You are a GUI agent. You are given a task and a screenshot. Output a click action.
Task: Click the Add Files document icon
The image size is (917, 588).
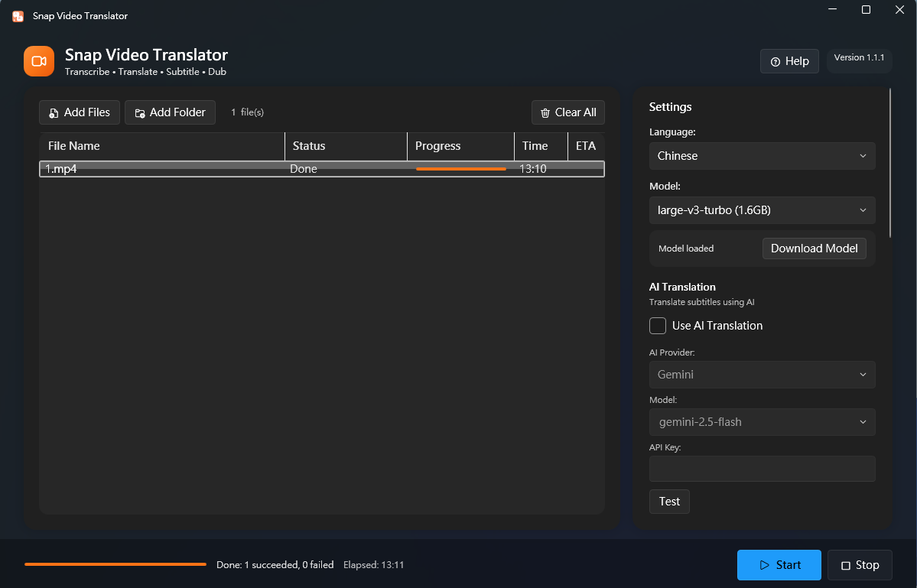pyautogui.click(x=54, y=113)
